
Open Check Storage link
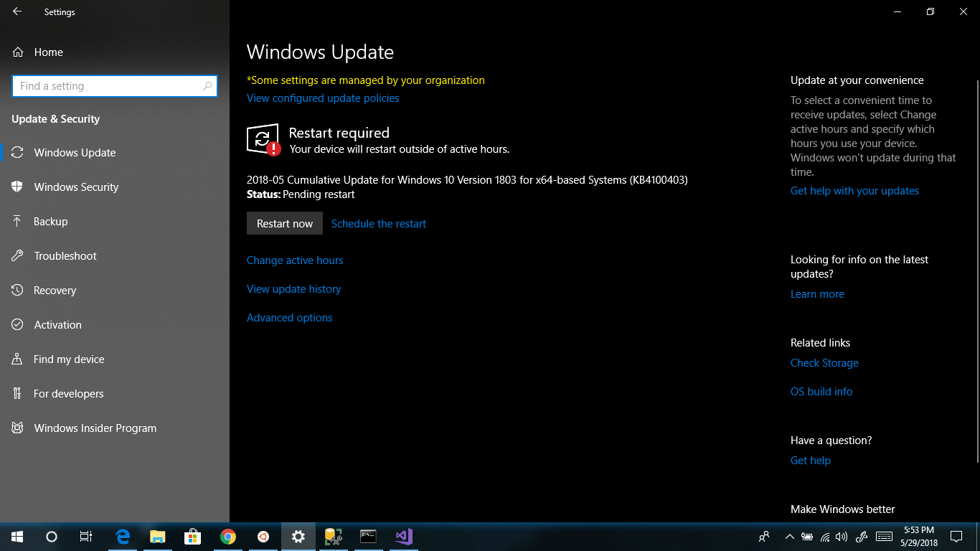click(x=824, y=363)
